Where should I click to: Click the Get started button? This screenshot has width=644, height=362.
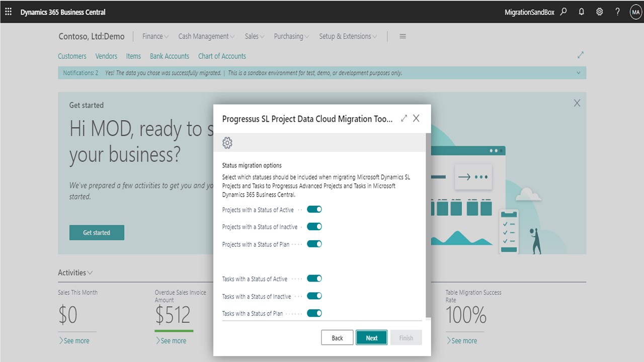click(97, 233)
